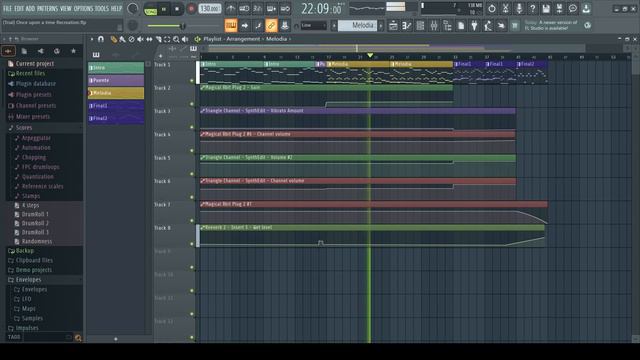The width and height of the screenshot is (640, 360).
Task: Select the playlist zoom magnifier tool
Action: [176, 39]
